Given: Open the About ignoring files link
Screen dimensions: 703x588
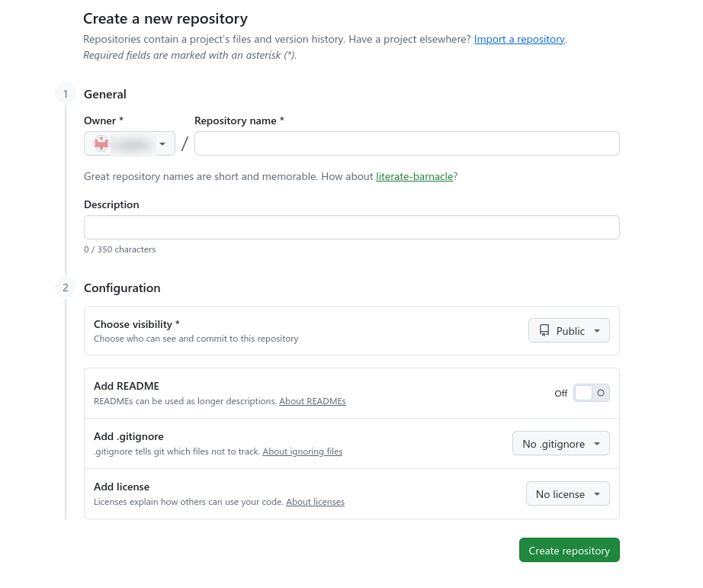Looking at the screenshot, I should tap(303, 451).
